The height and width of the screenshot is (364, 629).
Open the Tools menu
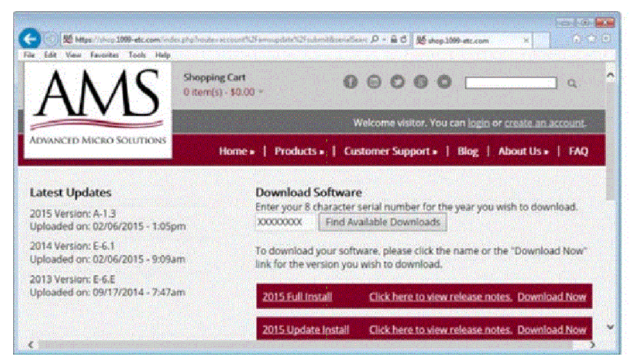(136, 55)
